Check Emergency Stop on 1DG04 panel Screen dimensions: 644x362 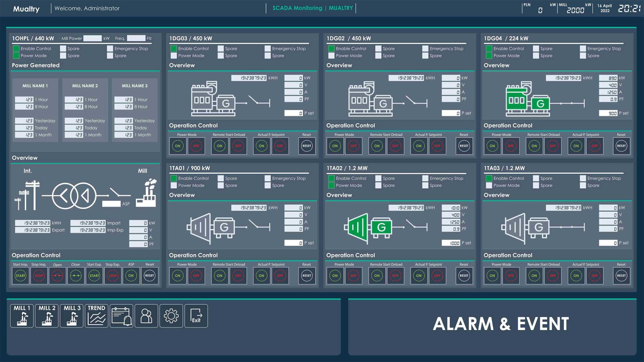pos(583,49)
